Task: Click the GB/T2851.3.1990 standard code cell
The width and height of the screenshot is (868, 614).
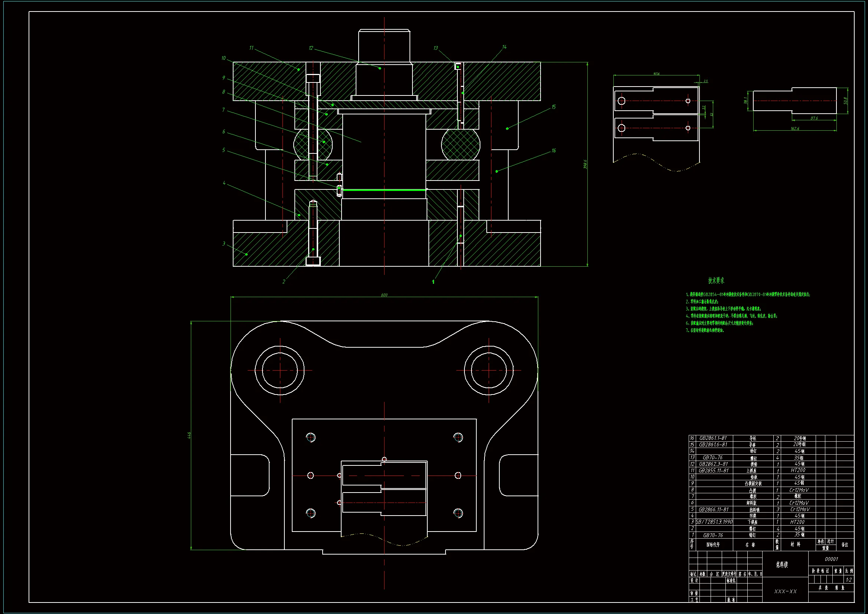Action: (x=714, y=522)
